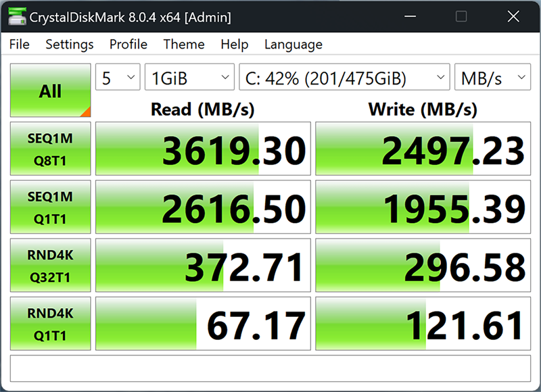Click the empty comment field at bottom

point(270,368)
